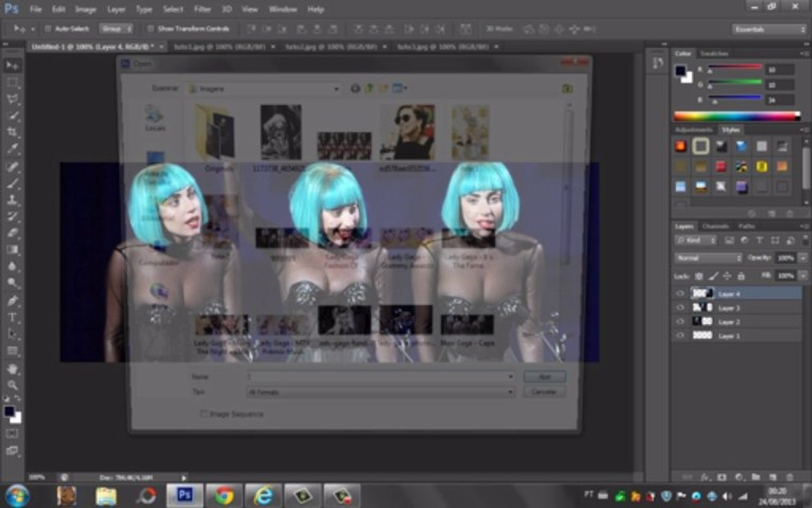
Task: Select the Path Selection tool
Action: [x=13, y=333]
